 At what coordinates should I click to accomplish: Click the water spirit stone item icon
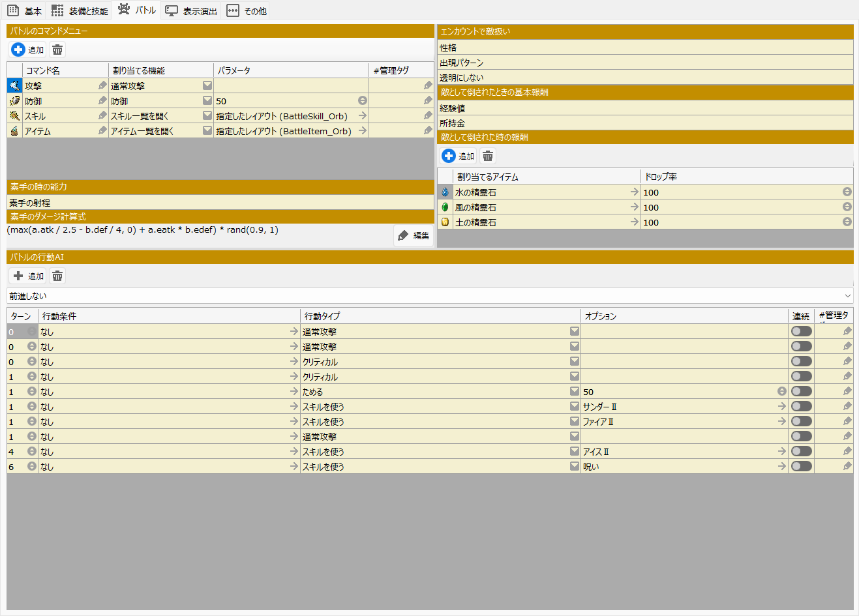pyautogui.click(x=445, y=192)
